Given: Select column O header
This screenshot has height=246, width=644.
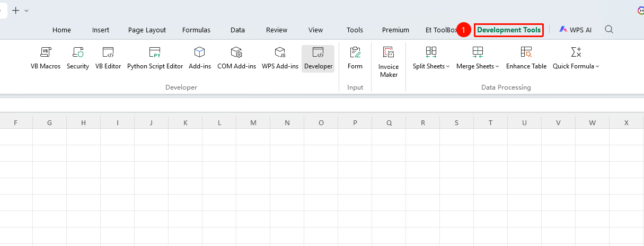Looking at the screenshot, I should [321, 122].
